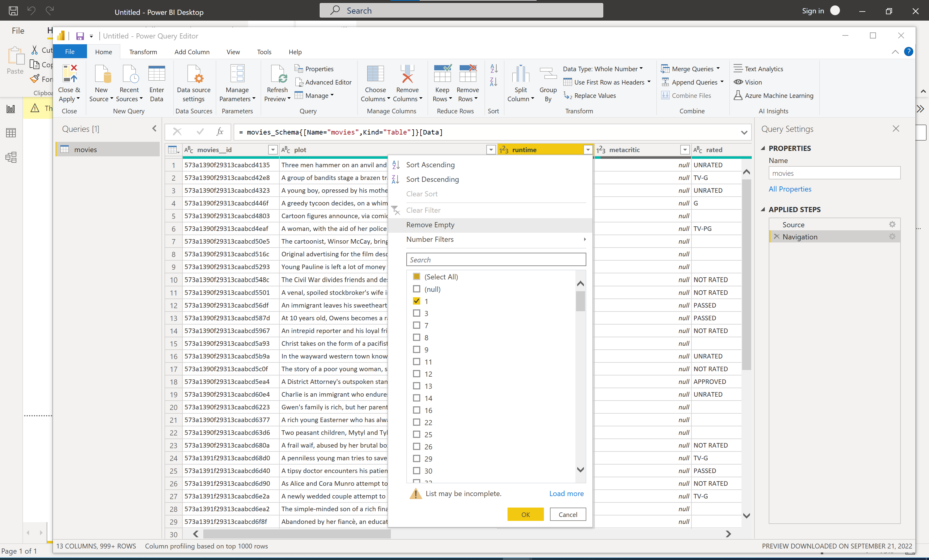Click the Manage Parameters icon
The width and height of the screenshot is (929, 560).
click(x=237, y=73)
